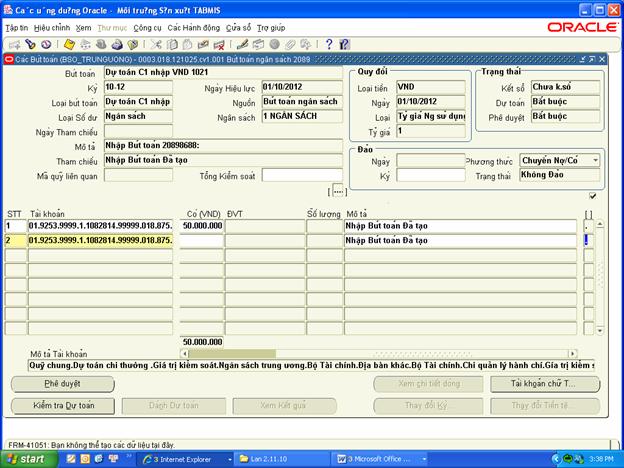Click the context help book icon
The image size is (624, 468).
click(x=345, y=45)
